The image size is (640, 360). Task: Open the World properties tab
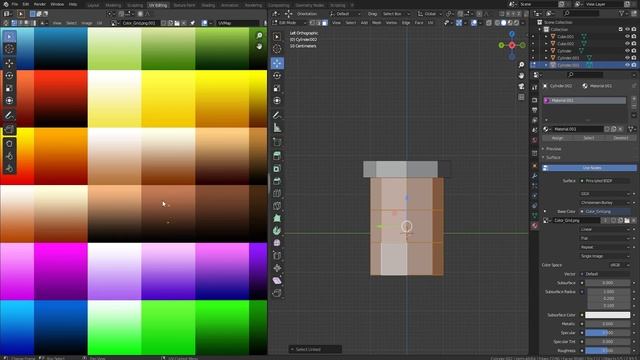click(x=535, y=140)
